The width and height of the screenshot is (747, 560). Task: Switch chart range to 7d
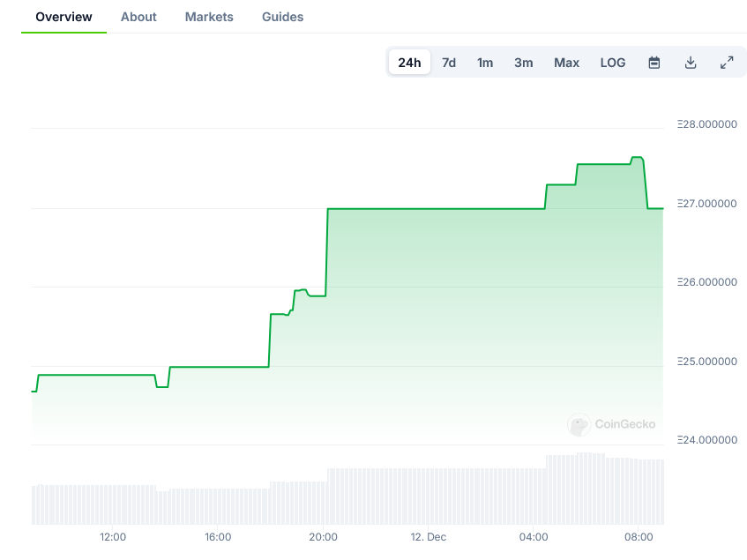(449, 63)
